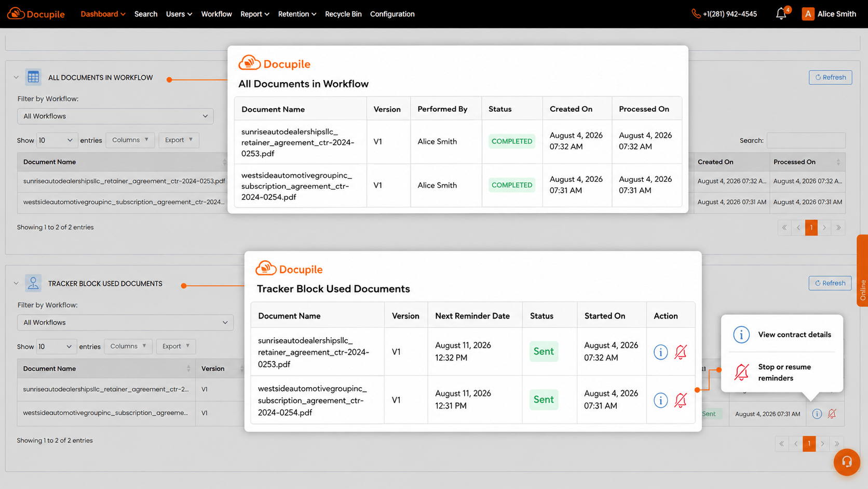868x489 pixels.
Task: Change the entries count in All Documents section
Action: point(56,140)
